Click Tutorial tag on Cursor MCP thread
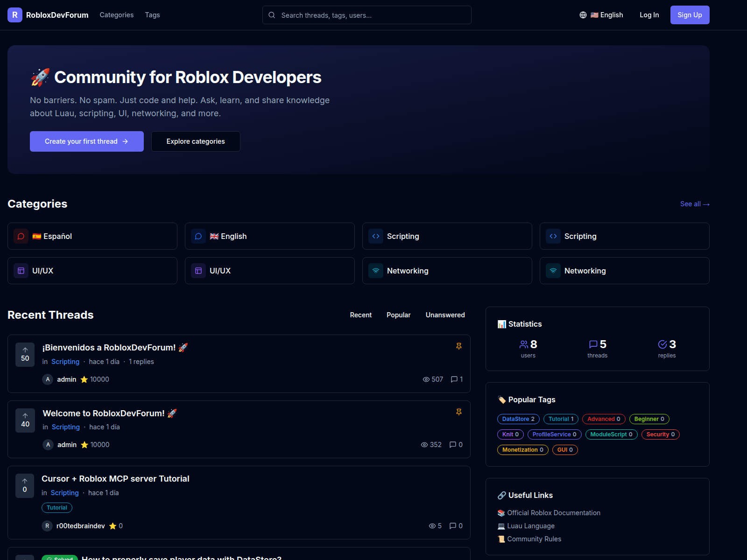Screen dimensions: 747x560 click(57, 508)
